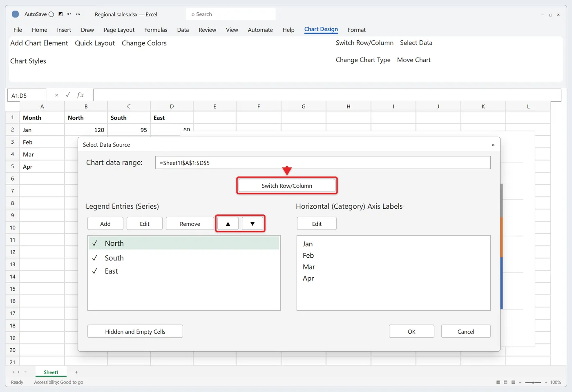Image resolution: width=572 pixels, height=392 pixels.
Task: Click cell B2 containing 120
Action: coord(86,130)
